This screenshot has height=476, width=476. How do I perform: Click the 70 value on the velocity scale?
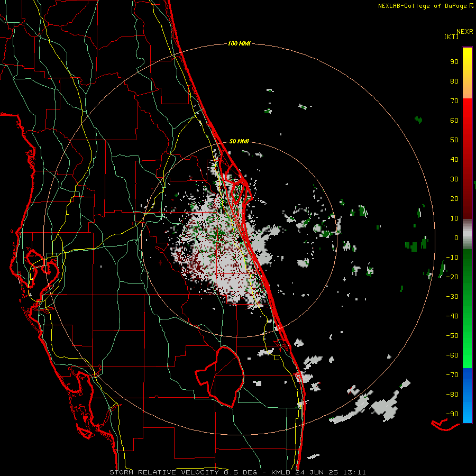click(x=454, y=101)
